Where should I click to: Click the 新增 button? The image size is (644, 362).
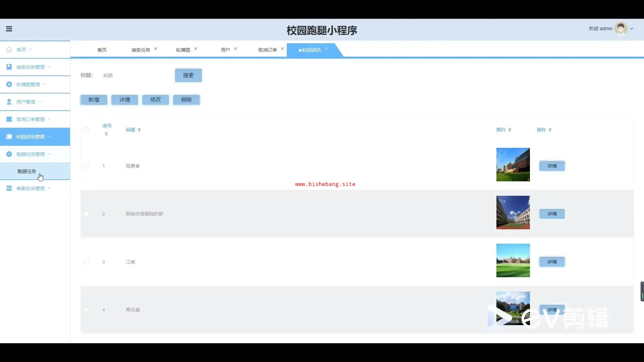pos(94,100)
